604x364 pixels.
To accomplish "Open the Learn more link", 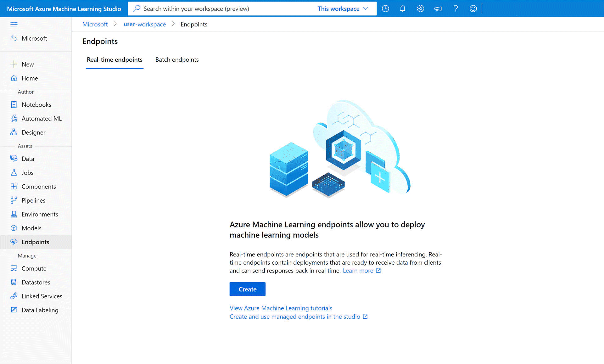I will pyautogui.click(x=358, y=271).
